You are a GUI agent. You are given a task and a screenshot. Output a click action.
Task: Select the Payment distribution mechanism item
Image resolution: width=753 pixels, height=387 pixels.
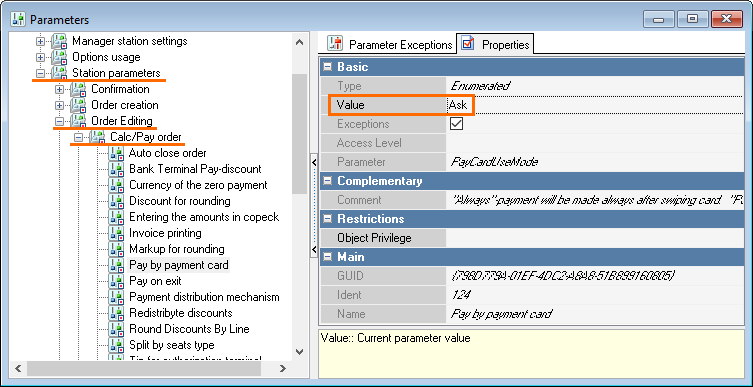coord(204,297)
